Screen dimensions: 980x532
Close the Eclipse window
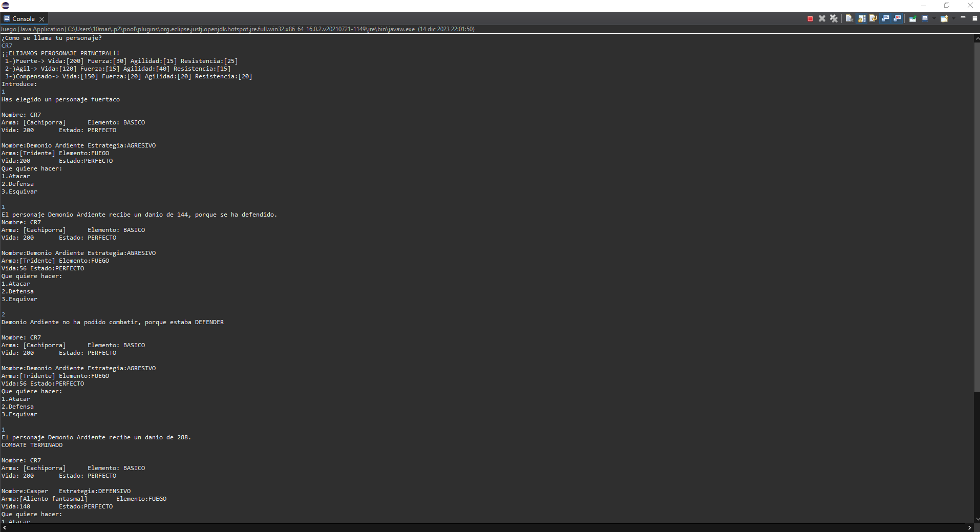(x=970, y=5)
